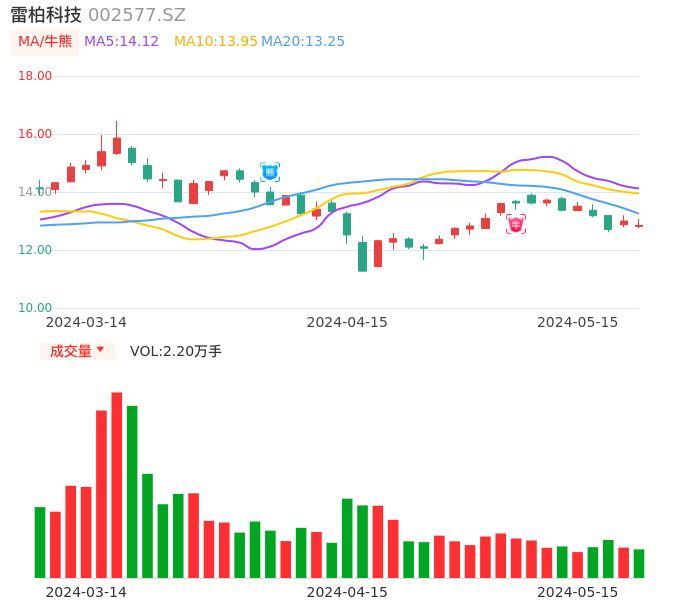Screen dimensions: 686x606
Task: Click the last green volume bar on right
Action: pyautogui.click(x=639, y=564)
